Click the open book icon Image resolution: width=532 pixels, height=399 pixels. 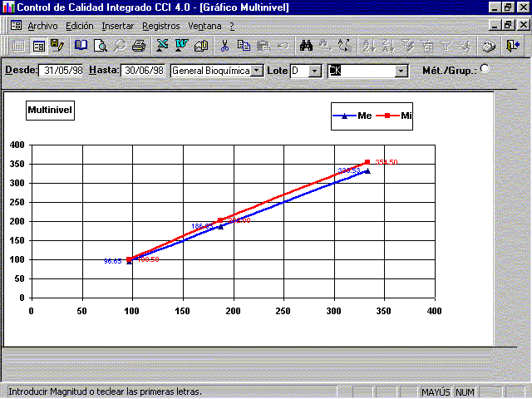click(x=81, y=46)
